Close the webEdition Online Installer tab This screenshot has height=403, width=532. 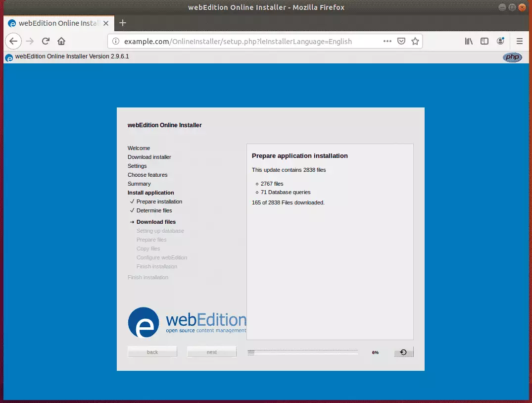106,23
